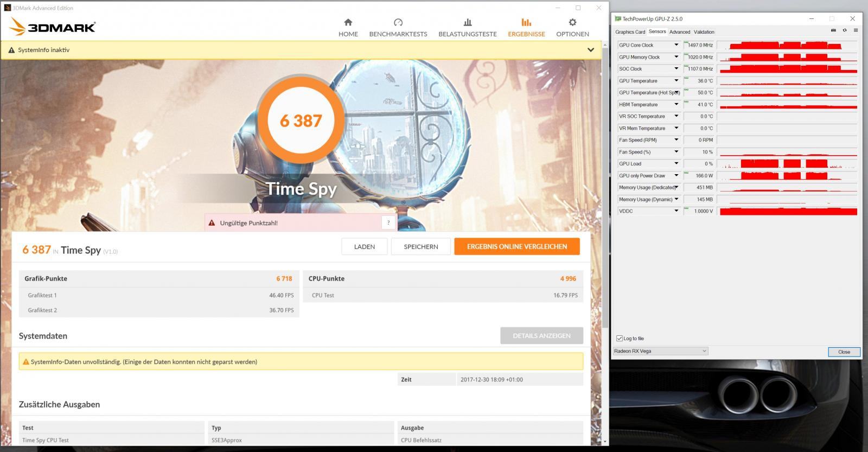Open BELASTUNGSTESTE section
The height and width of the screenshot is (452, 868).
point(468,28)
